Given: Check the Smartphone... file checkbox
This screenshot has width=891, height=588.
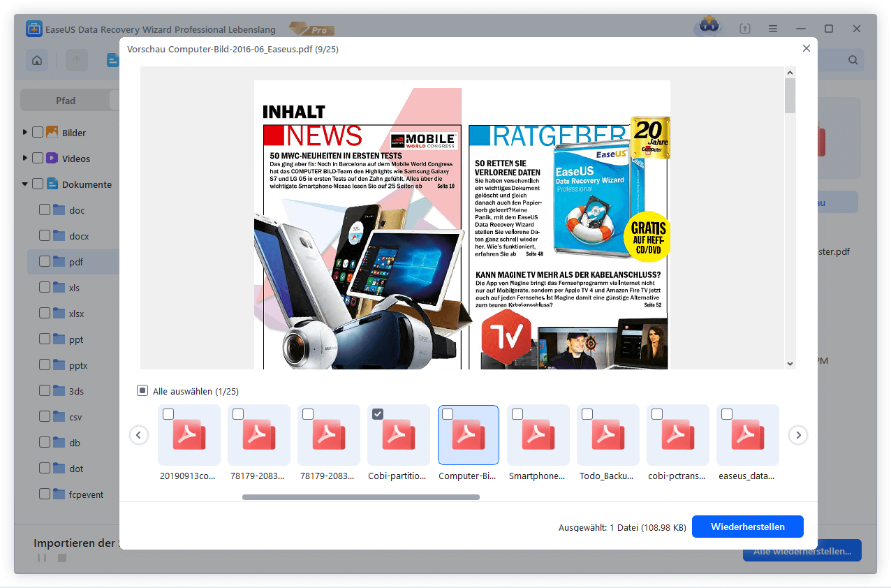Looking at the screenshot, I should pos(517,414).
